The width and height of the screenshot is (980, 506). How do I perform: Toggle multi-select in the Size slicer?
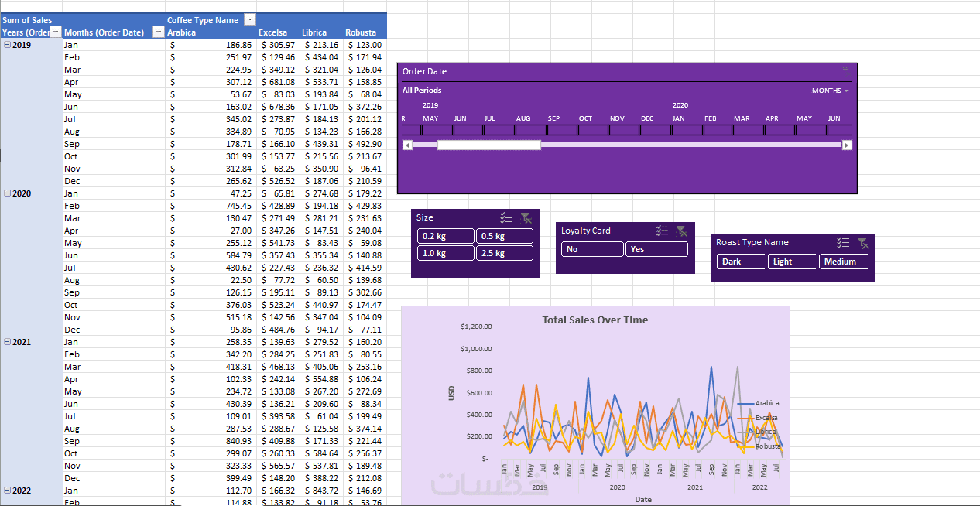point(506,218)
